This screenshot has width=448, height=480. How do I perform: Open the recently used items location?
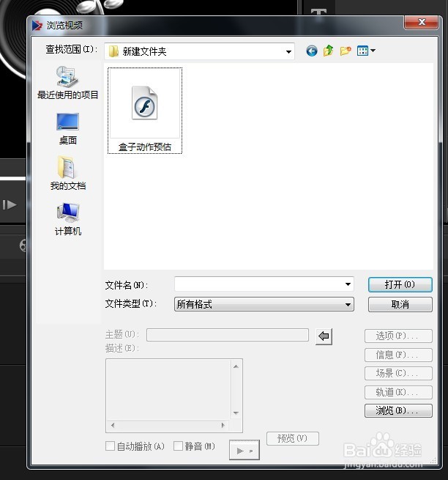pos(67,82)
